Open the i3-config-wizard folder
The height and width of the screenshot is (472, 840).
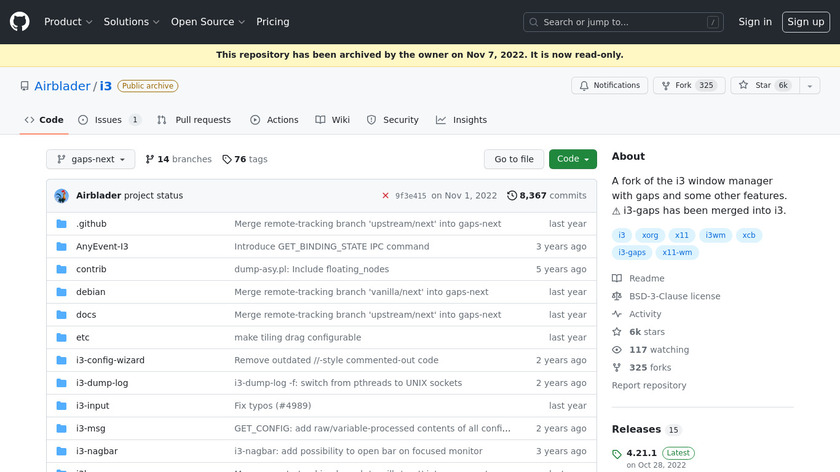coord(110,360)
